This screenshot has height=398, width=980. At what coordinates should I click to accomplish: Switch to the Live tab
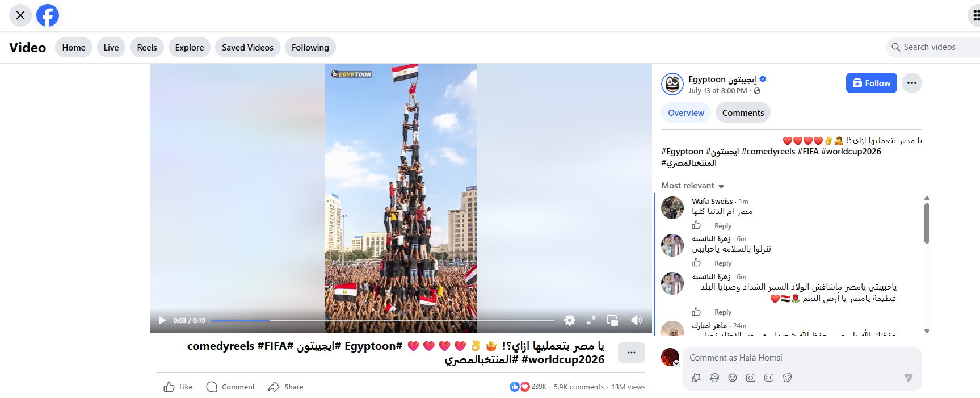[x=111, y=48]
